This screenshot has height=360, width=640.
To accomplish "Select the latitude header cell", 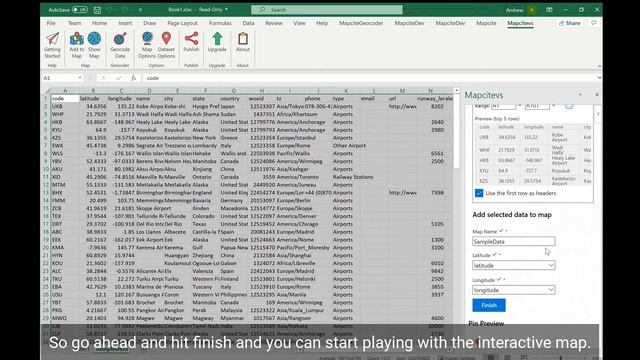I will 93,98.
